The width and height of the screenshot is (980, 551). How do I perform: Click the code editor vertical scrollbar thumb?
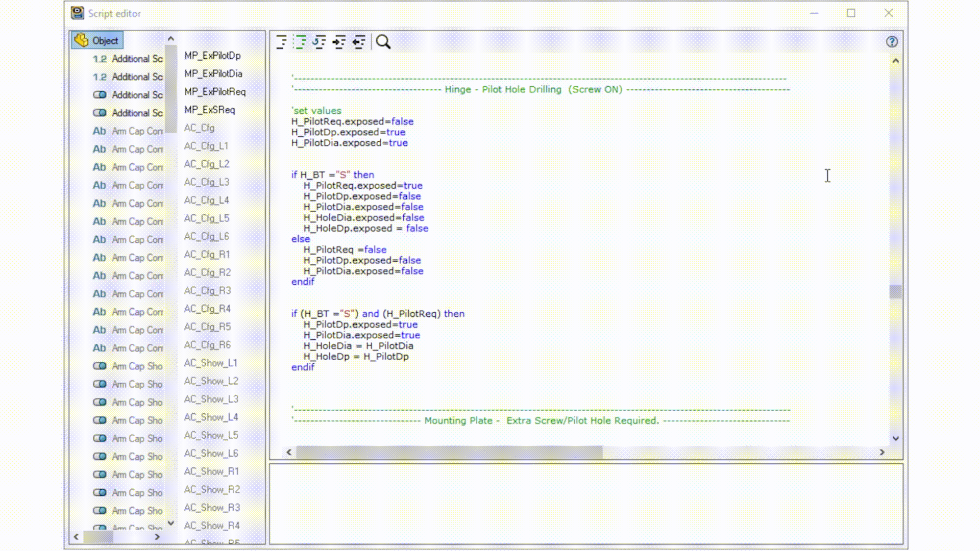pyautogui.click(x=896, y=292)
